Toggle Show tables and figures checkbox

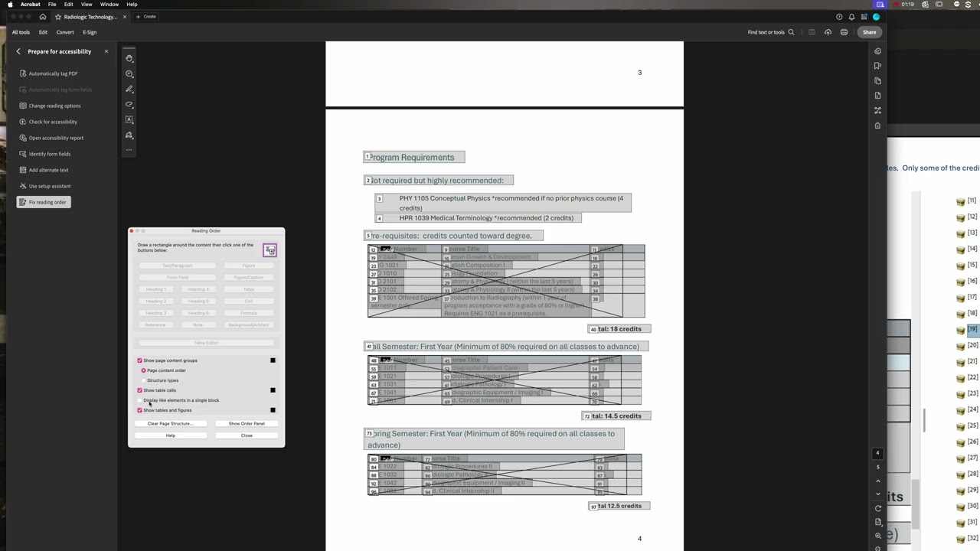coord(140,410)
